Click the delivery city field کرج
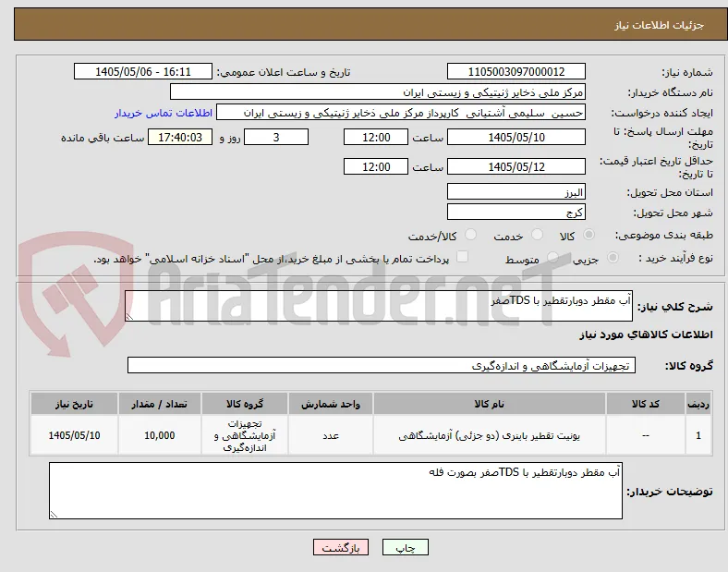 pos(516,212)
